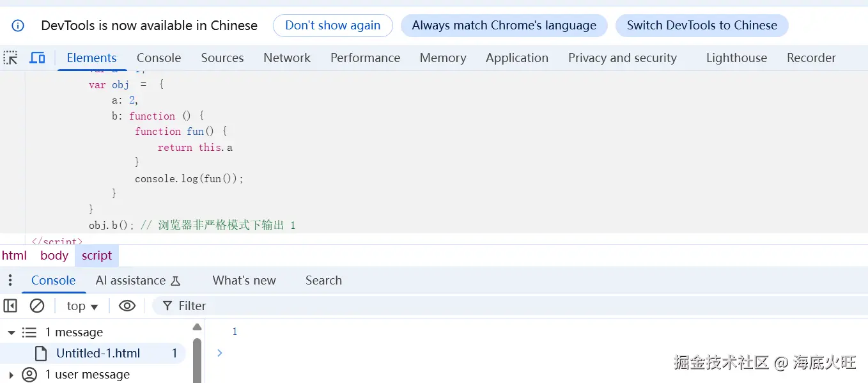Click Switch DevTools to Chinese button

click(702, 26)
